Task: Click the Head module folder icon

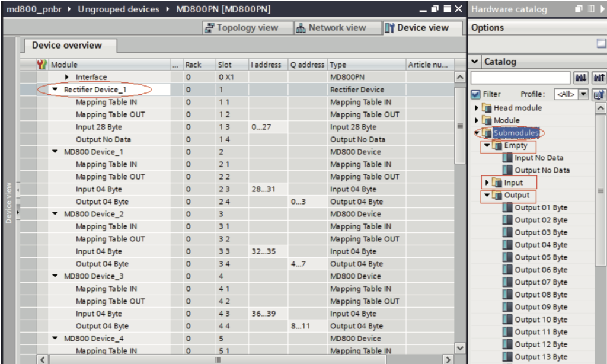Action: click(487, 108)
